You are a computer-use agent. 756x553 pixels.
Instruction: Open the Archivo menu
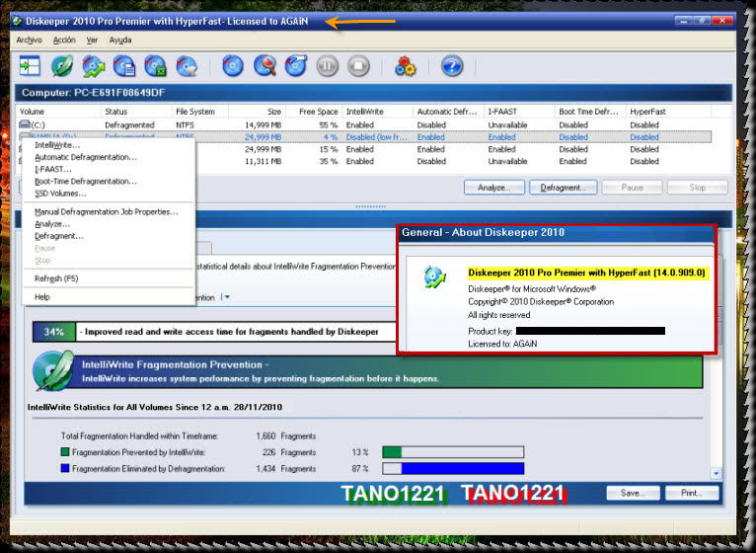29,40
